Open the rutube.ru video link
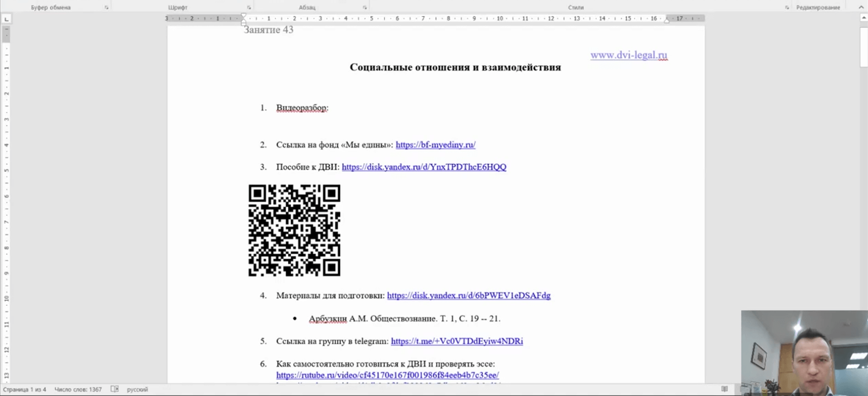This screenshot has width=868, height=396. tap(388, 375)
